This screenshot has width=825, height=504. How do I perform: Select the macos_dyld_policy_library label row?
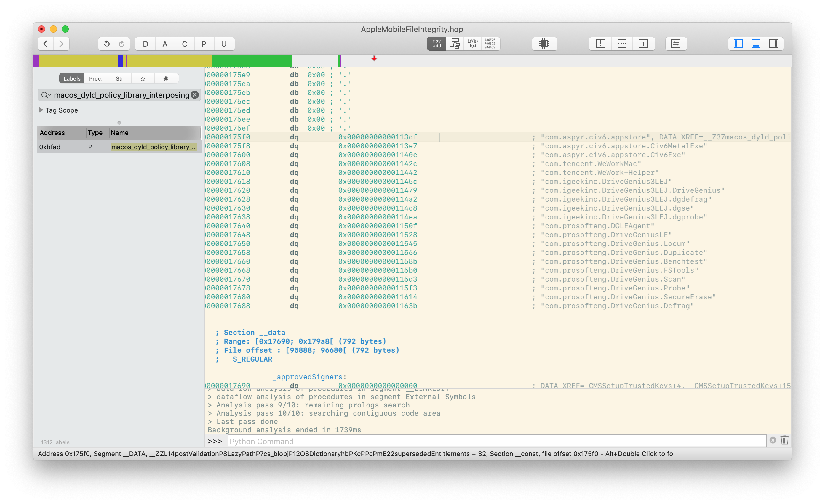tap(119, 147)
